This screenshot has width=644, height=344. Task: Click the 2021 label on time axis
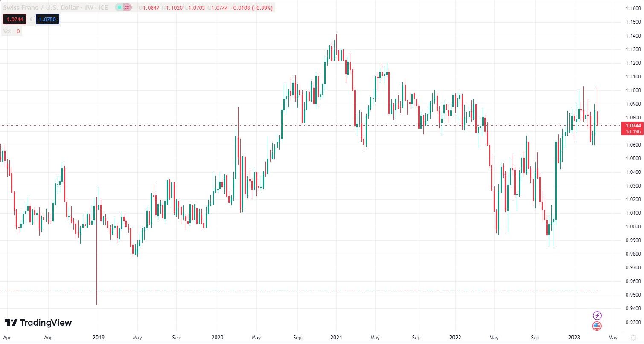[336, 337]
